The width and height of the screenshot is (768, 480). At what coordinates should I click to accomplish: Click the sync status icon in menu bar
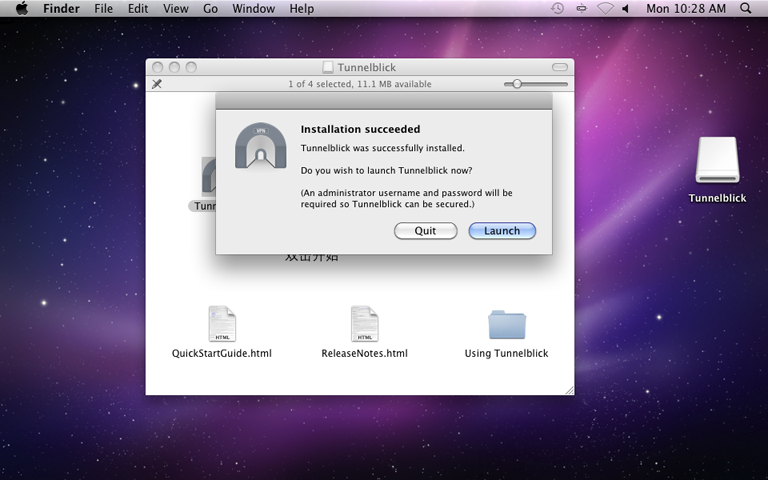pos(581,8)
